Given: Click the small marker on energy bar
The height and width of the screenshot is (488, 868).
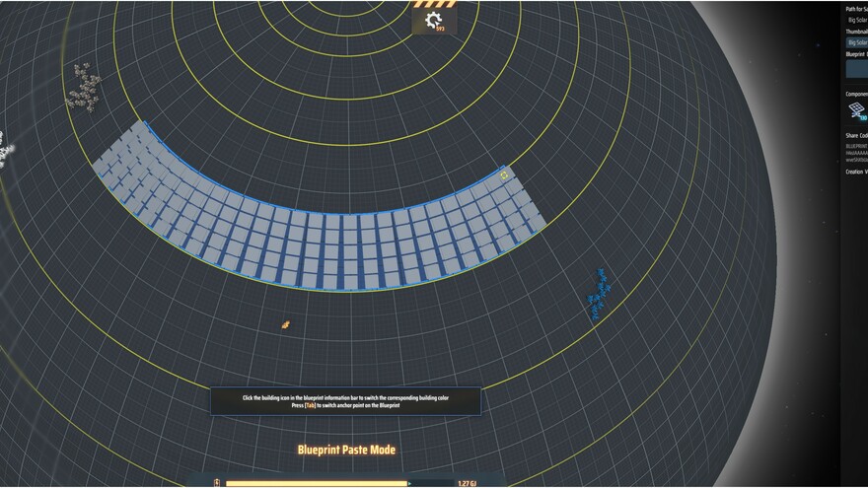Looking at the screenshot, I should coord(407,483).
